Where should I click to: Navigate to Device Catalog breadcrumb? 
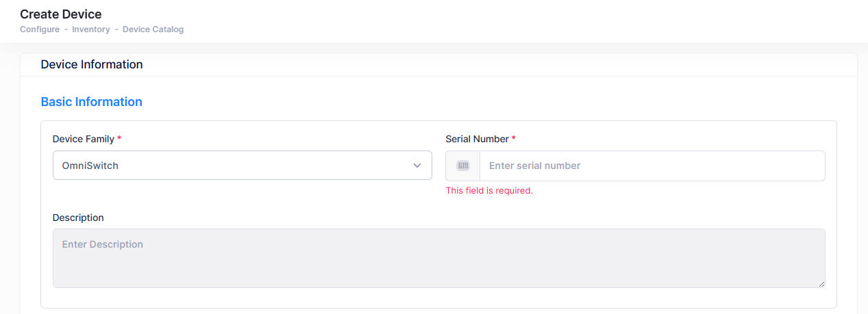point(153,29)
